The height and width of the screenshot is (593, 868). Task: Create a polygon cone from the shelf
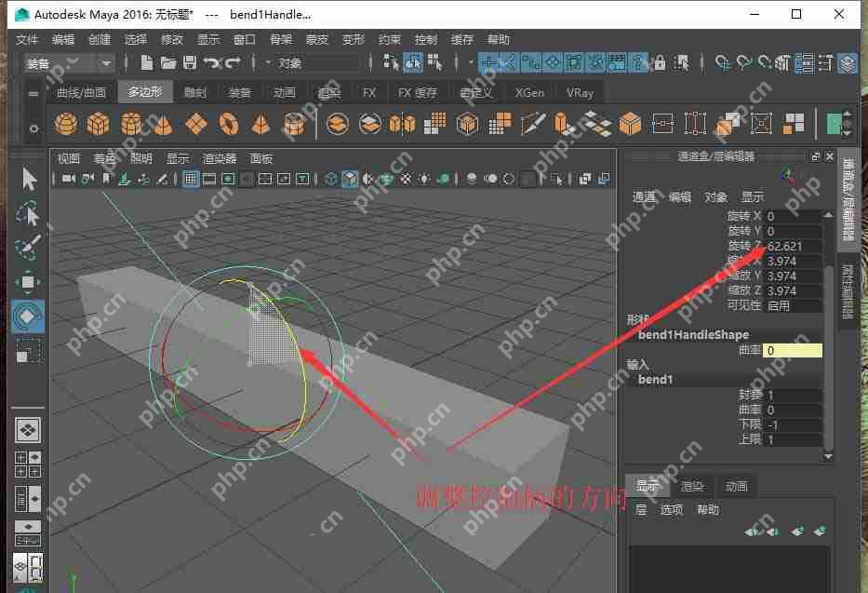(163, 124)
